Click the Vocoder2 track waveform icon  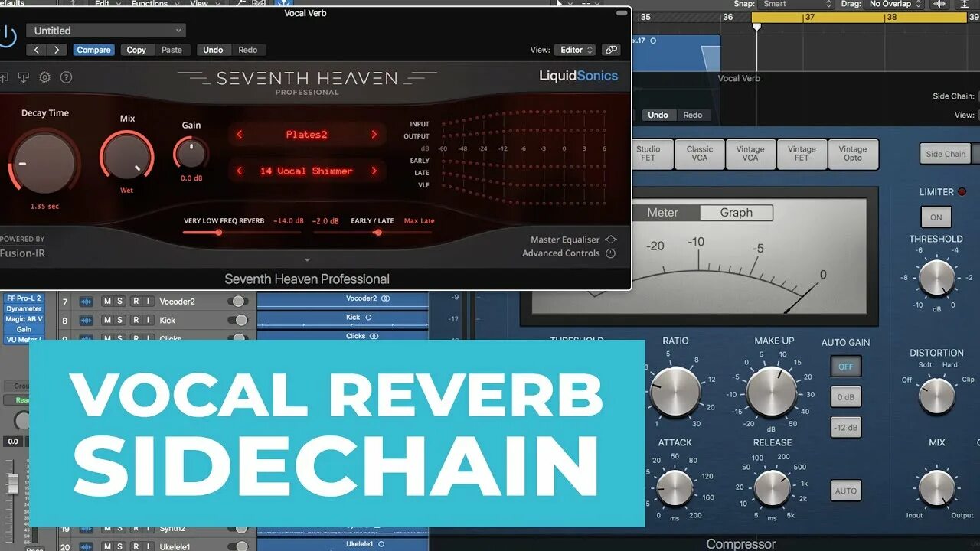(x=86, y=302)
